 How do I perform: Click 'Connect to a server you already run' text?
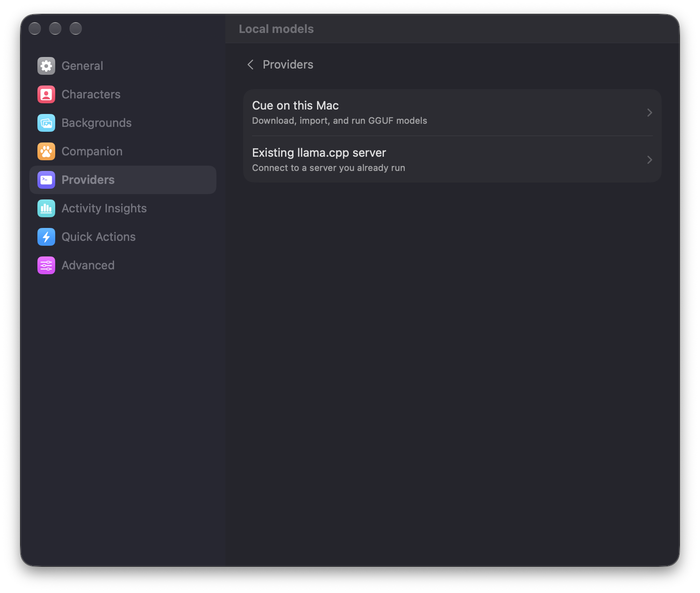[x=329, y=168]
